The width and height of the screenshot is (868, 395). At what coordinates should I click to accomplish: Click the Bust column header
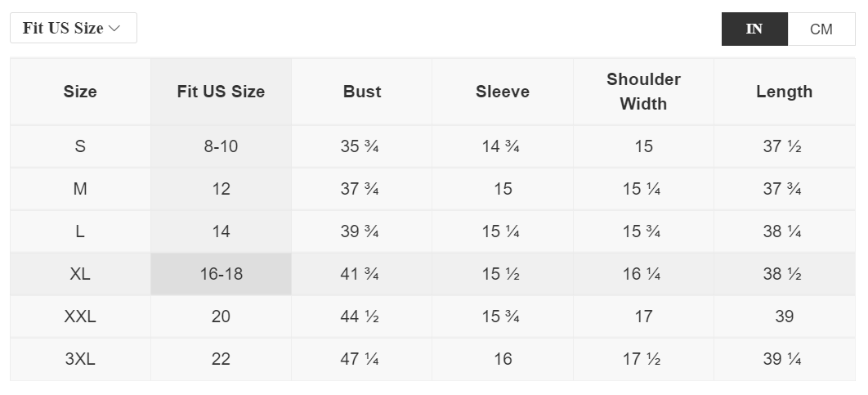tap(362, 92)
